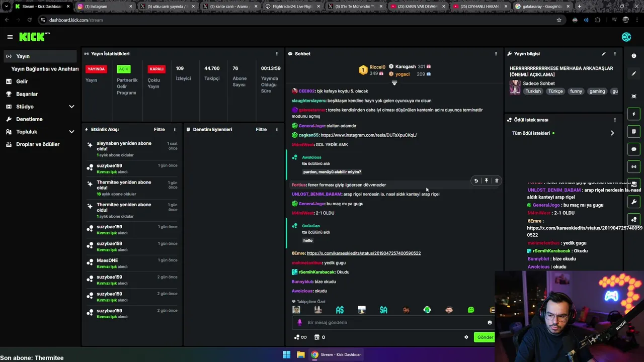Open the profile avatar menu
Screen dimensions: 644x362
[x=626, y=37]
